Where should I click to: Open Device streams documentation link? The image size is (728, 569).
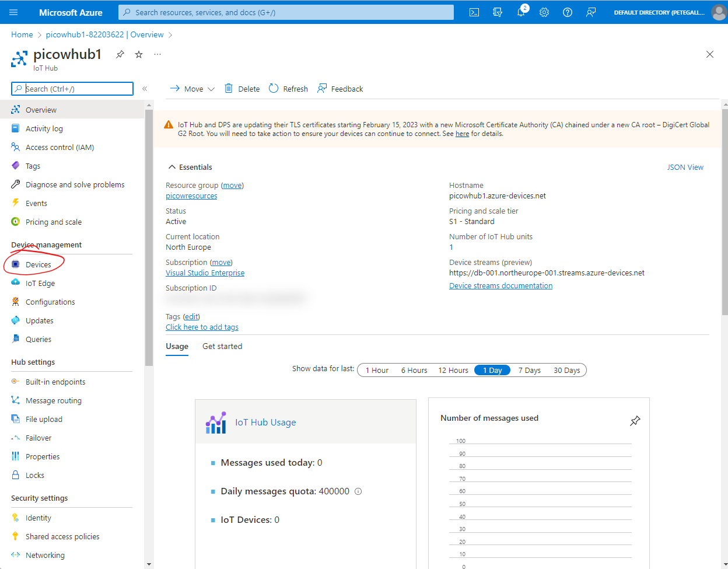[x=501, y=286]
